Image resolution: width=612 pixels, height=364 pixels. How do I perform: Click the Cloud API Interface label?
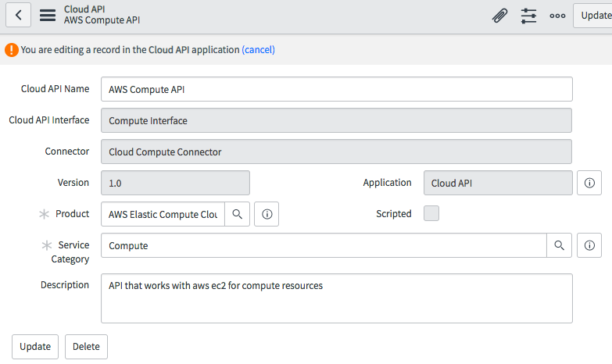pos(49,120)
